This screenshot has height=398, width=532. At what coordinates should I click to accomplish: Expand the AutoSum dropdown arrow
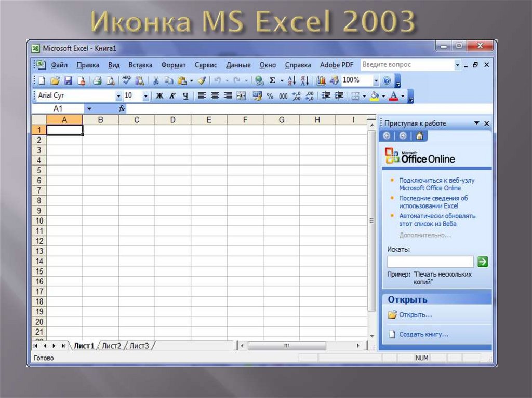tap(282, 80)
